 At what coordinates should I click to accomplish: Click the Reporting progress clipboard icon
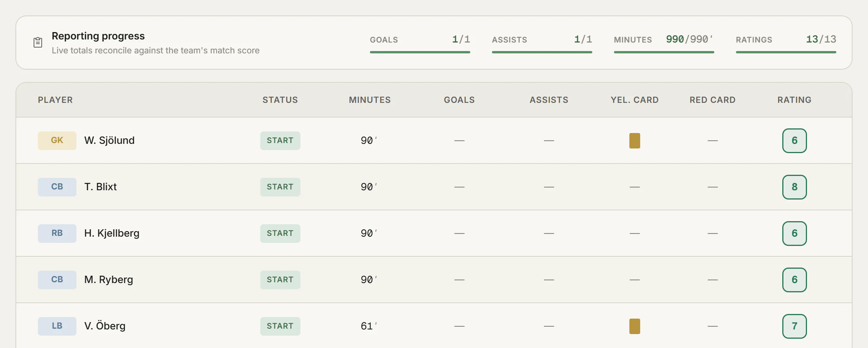pyautogui.click(x=38, y=42)
